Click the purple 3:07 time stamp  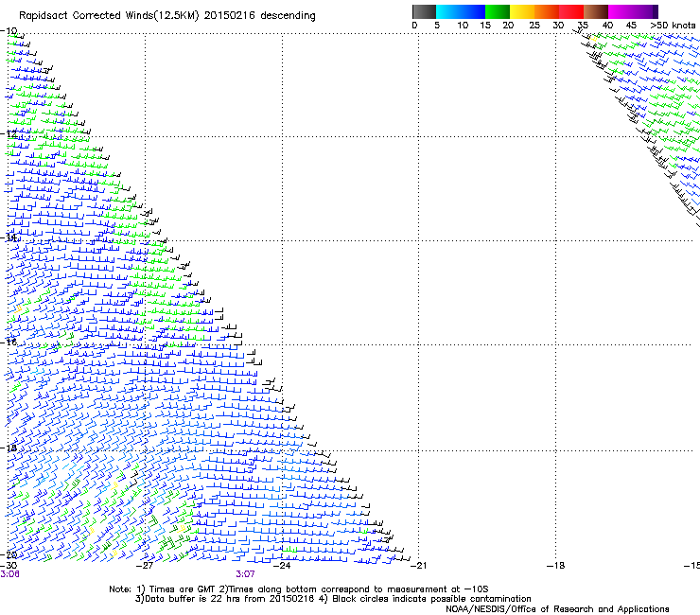246,574
